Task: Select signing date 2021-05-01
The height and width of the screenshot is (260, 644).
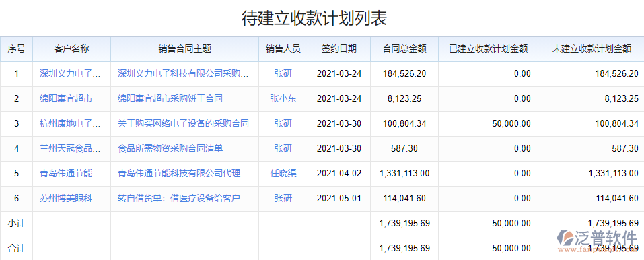Action: coord(339,198)
